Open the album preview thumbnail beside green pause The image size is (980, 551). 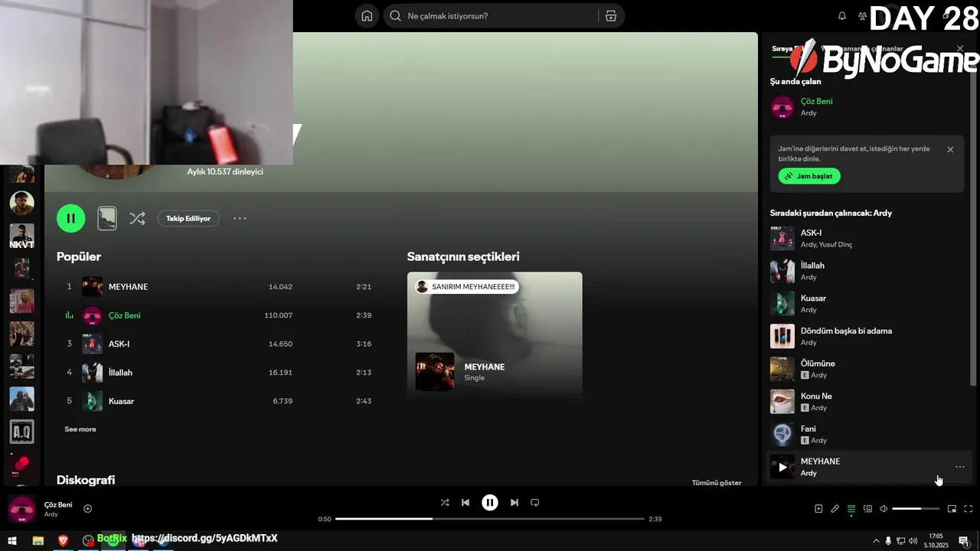pos(107,218)
